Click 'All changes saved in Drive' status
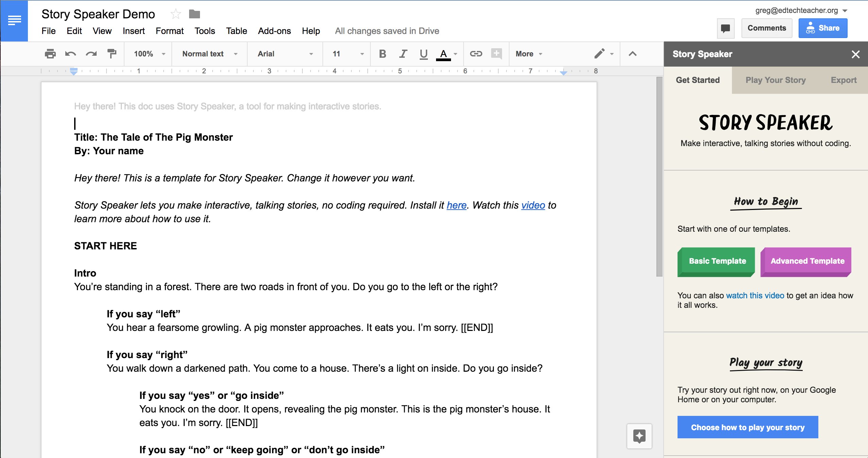This screenshot has width=868, height=458. click(387, 31)
